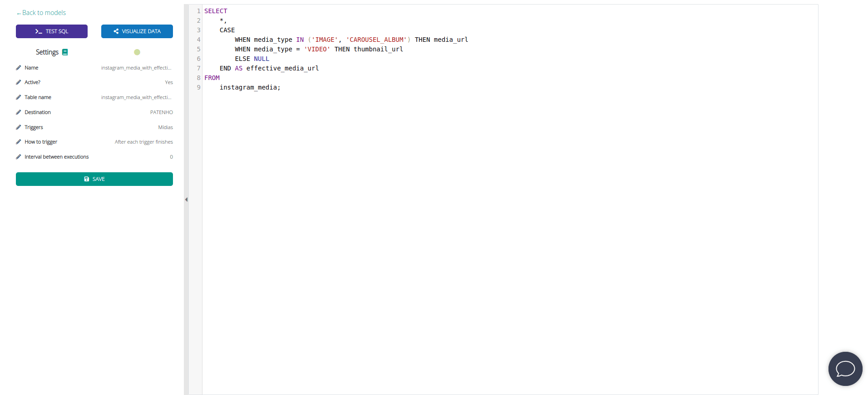Open the Settings documentation book icon
The width and height of the screenshot is (868, 395).
coord(65,52)
